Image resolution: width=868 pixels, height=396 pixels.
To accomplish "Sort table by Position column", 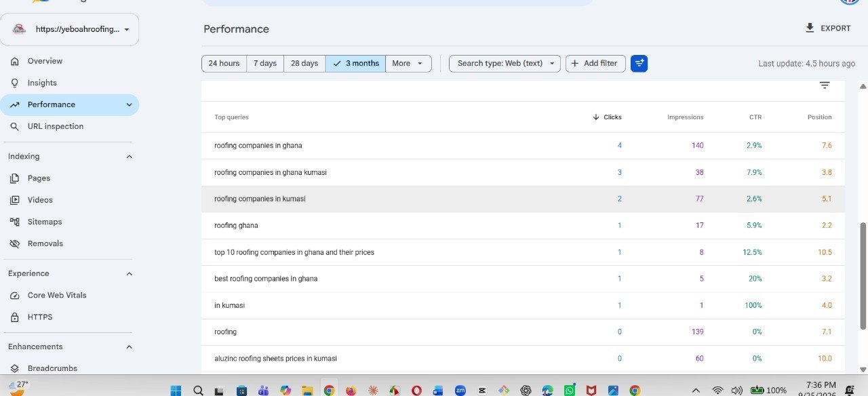I will point(819,117).
